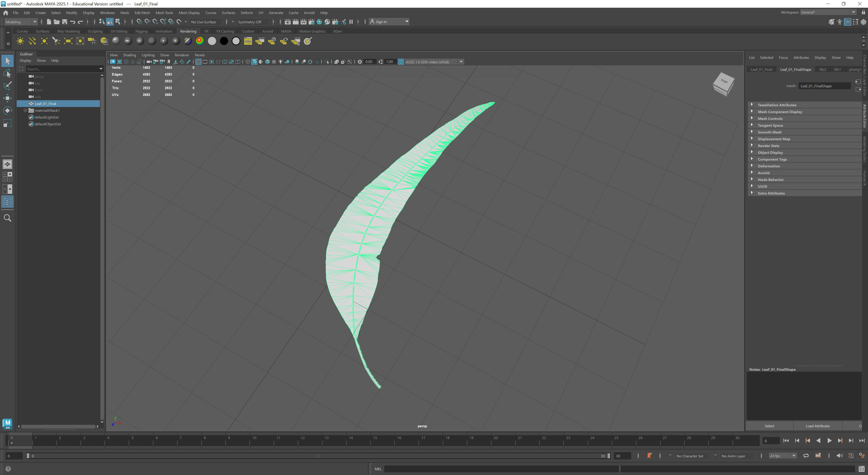Image resolution: width=868 pixels, height=475 pixels.
Task: Toggle viewport grid display icon
Action: [x=198, y=62]
